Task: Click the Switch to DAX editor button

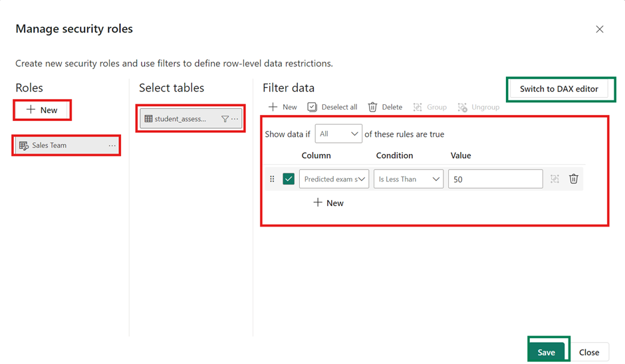Action: click(559, 89)
